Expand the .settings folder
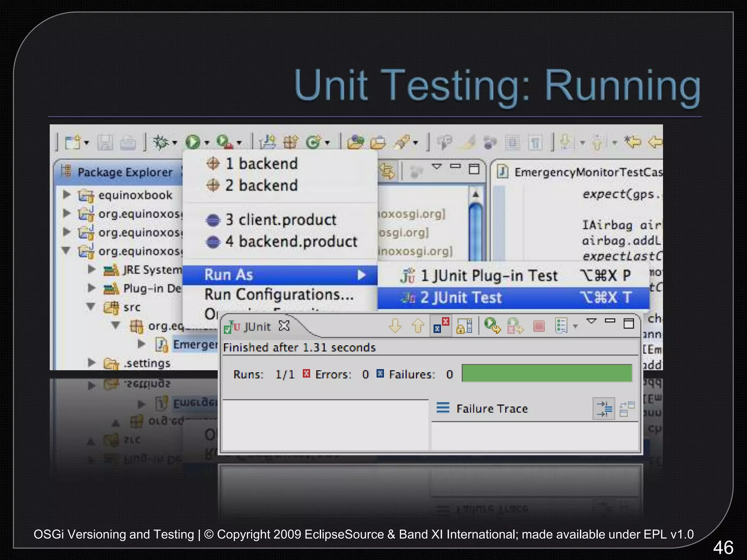Viewport: 747px width, 560px height. (x=92, y=362)
